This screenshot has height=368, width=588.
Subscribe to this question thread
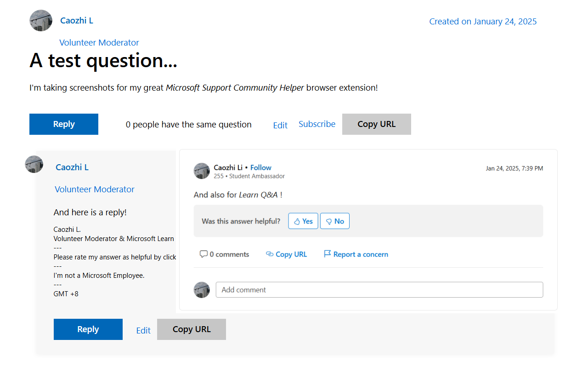pyautogui.click(x=317, y=124)
